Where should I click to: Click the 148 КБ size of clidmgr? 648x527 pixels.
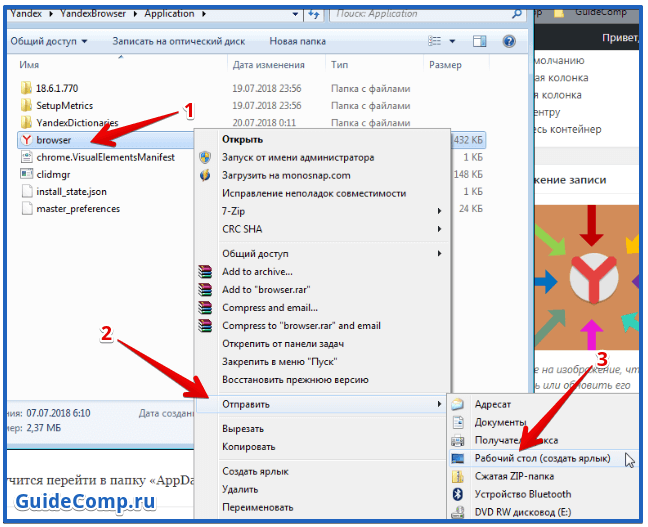point(468,174)
